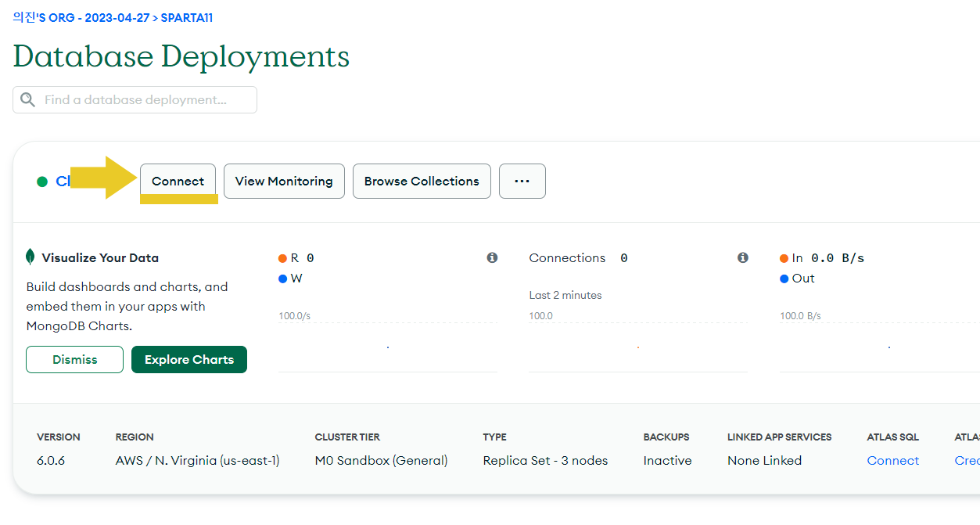Click the ATLAS SQL column header

tap(892, 437)
